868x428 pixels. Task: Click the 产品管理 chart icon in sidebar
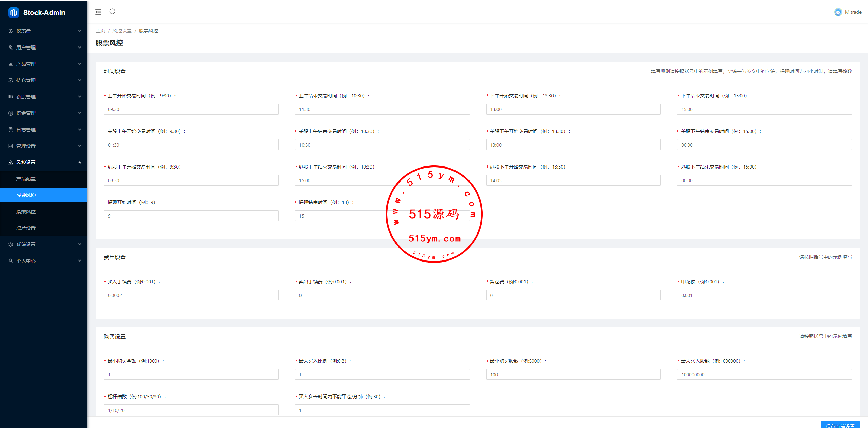[x=11, y=64]
